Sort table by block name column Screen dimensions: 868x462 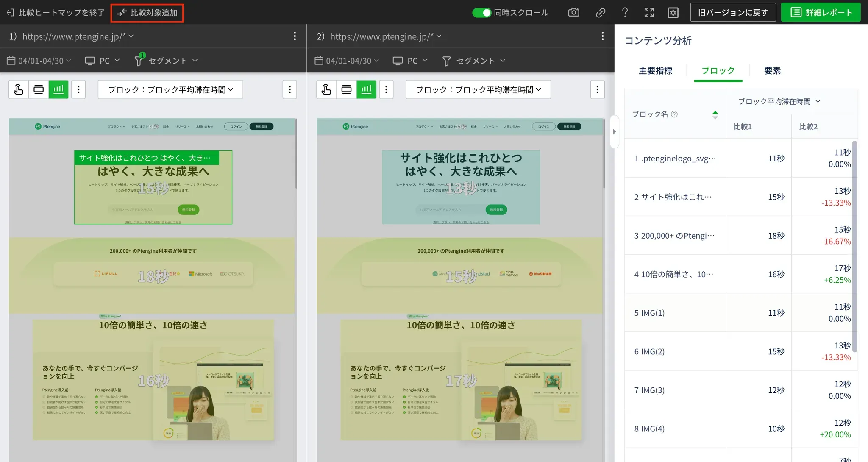[x=715, y=114]
